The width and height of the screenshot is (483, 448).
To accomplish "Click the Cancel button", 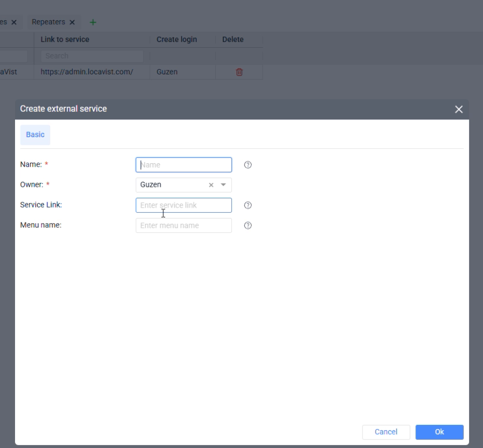I will pyautogui.click(x=386, y=432).
